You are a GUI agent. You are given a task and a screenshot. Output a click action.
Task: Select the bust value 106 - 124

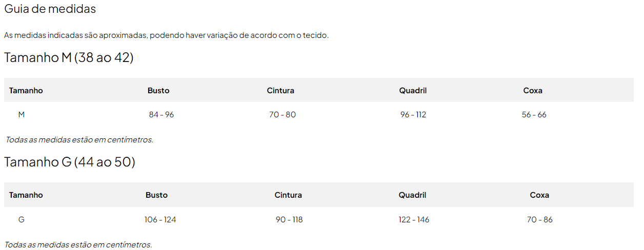click(x=160, y=220)
